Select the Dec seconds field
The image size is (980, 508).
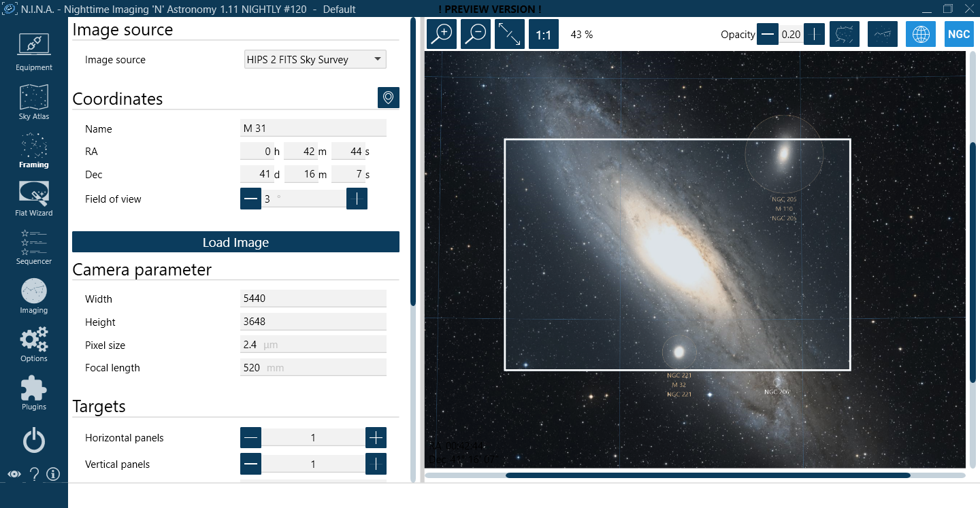[x=347, y=175]
